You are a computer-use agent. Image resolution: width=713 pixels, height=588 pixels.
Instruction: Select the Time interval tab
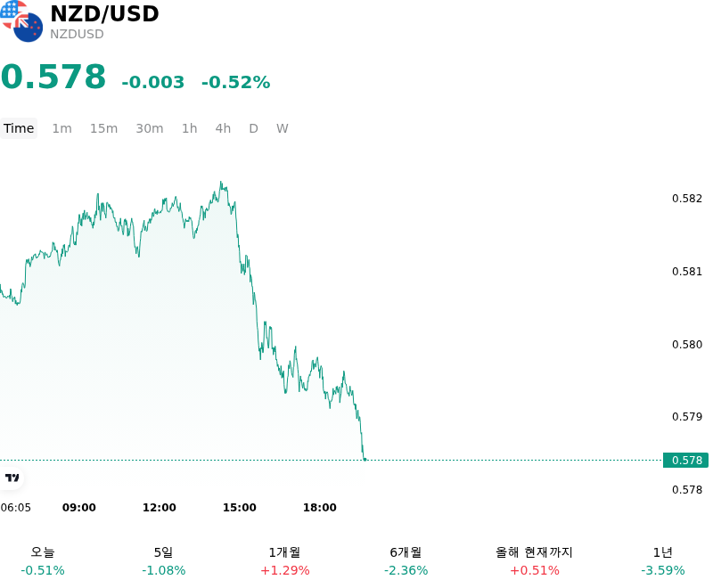click(x=19, y=128)
